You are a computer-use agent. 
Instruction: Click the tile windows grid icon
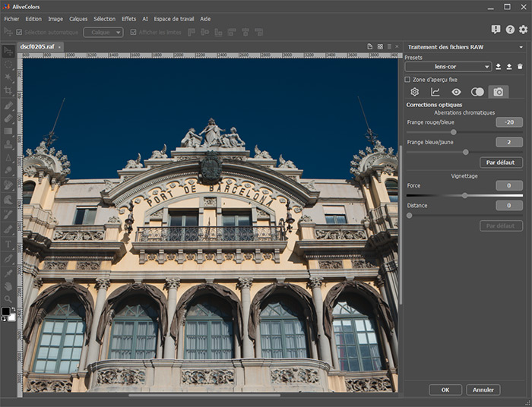(x=380, y=46)
